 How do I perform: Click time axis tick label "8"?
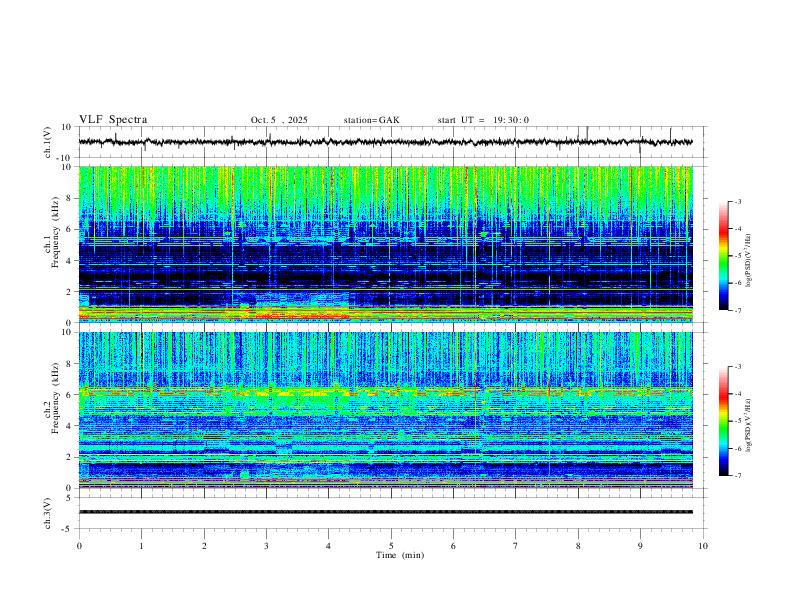click(x=578, y=546)
